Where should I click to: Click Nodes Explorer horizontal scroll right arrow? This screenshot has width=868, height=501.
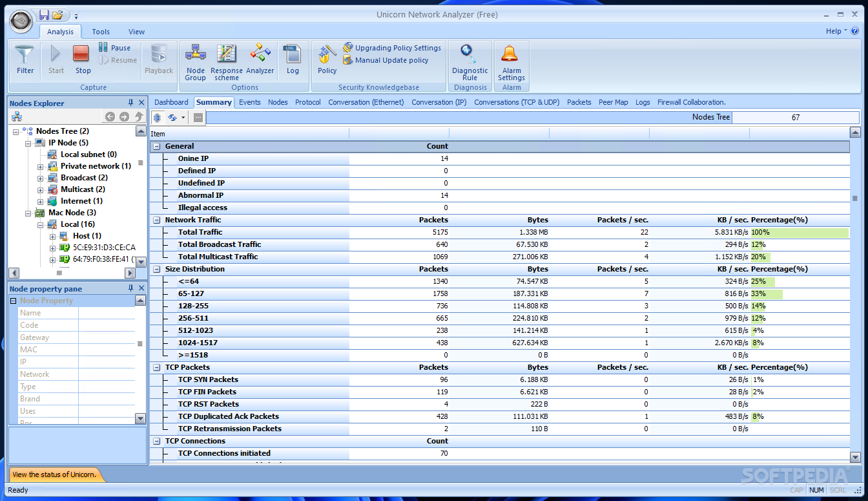point(129,273)
